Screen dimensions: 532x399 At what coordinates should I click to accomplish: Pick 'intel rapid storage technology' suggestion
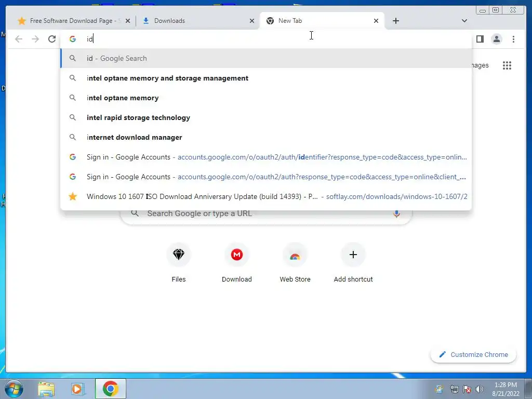[x=266, y=117]
